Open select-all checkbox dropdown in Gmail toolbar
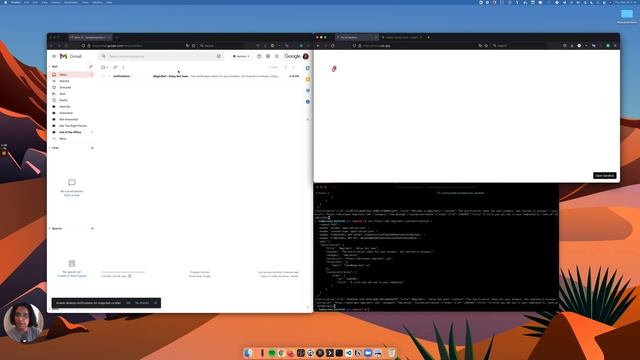Image resolution: width=640 pixels, height=360 pixels. [107, 67]
